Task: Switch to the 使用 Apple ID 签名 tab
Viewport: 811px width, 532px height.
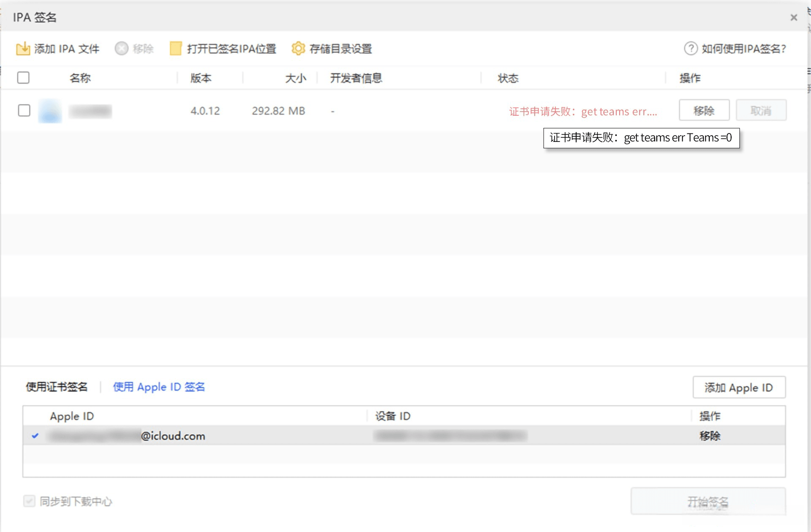Action: click(x=159, y=386)
